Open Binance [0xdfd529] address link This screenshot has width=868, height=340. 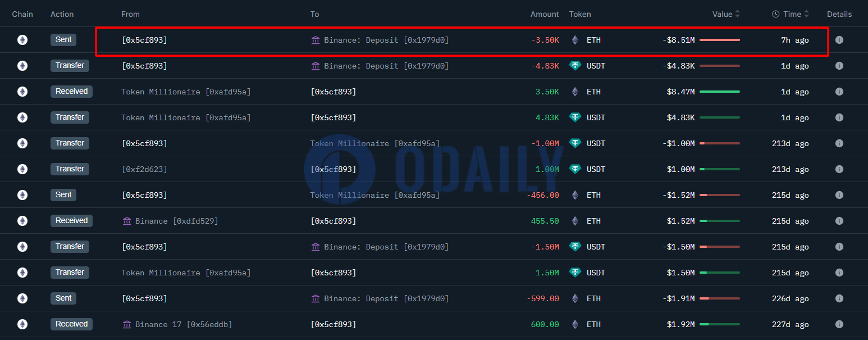coord(177,221)
